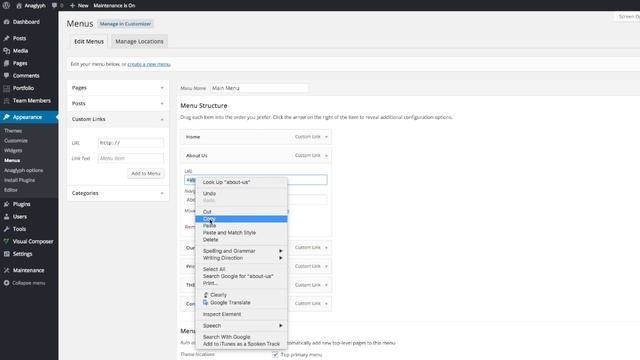The width and height of the screenshot is (640, 360).
Task: Click the Link Text input field
Action: pos(131,158)
